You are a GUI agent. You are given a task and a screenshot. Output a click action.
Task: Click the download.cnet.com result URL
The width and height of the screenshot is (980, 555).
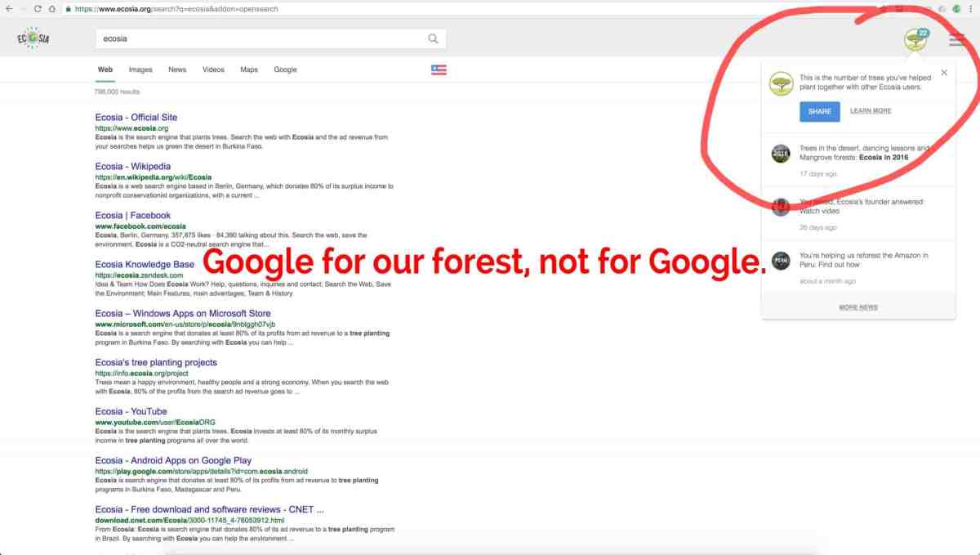(189, 521)
